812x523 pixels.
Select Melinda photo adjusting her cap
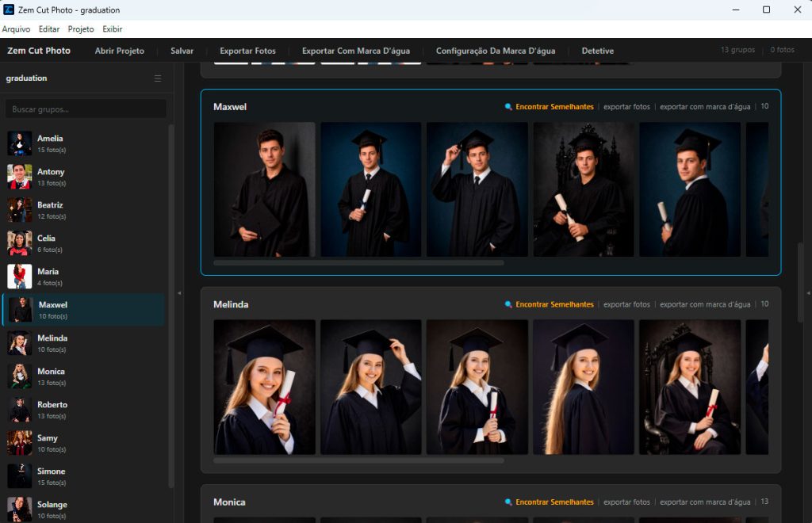click(371, 387)
